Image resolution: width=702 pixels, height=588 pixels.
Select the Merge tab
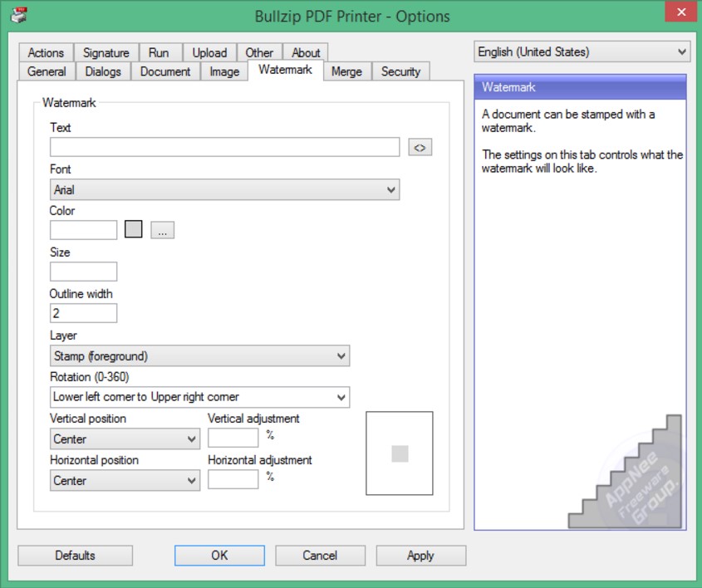coord(346,71)
